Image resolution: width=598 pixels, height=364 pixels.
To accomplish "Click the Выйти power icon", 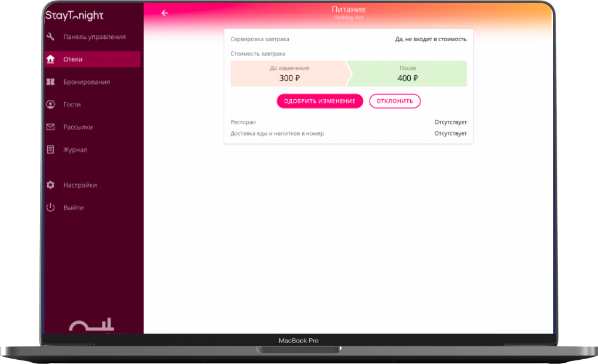I will pyautogui.click(x=51, y=208).
